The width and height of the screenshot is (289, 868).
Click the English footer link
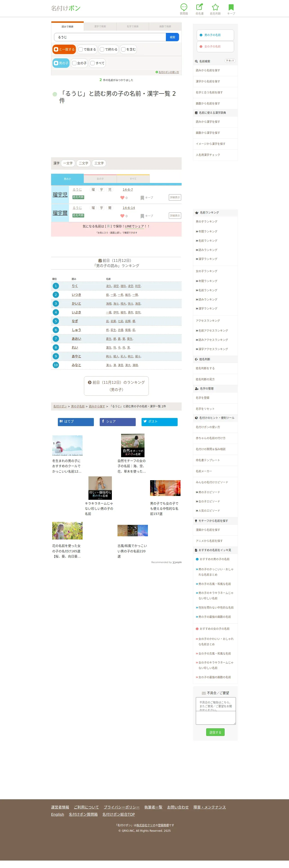(x=58, y=814)
